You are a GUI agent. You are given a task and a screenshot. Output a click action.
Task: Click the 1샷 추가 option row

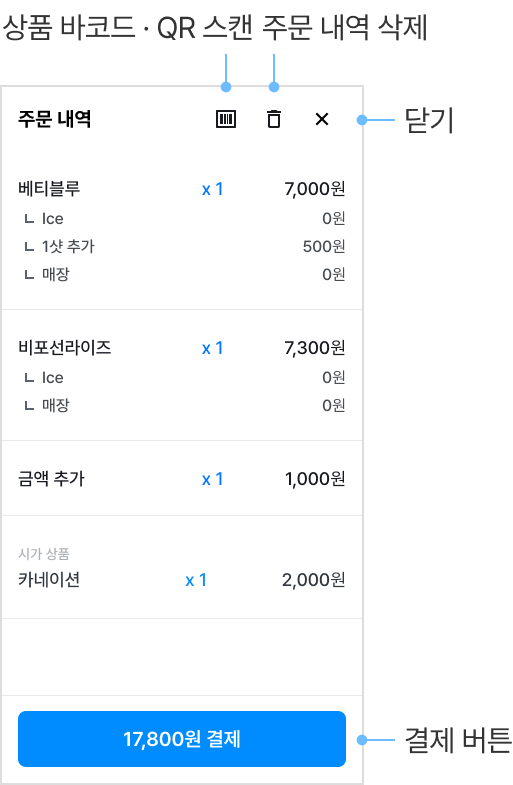(182, 246)
